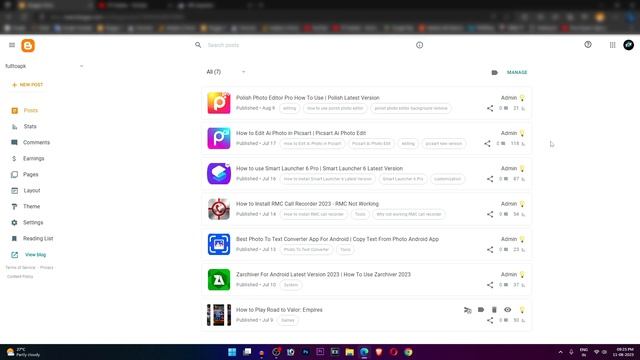Image resolution: width=640 pixels, height=360 pixels.
Task: Share the Picsart AI Photo post
Action: [487, 143]
